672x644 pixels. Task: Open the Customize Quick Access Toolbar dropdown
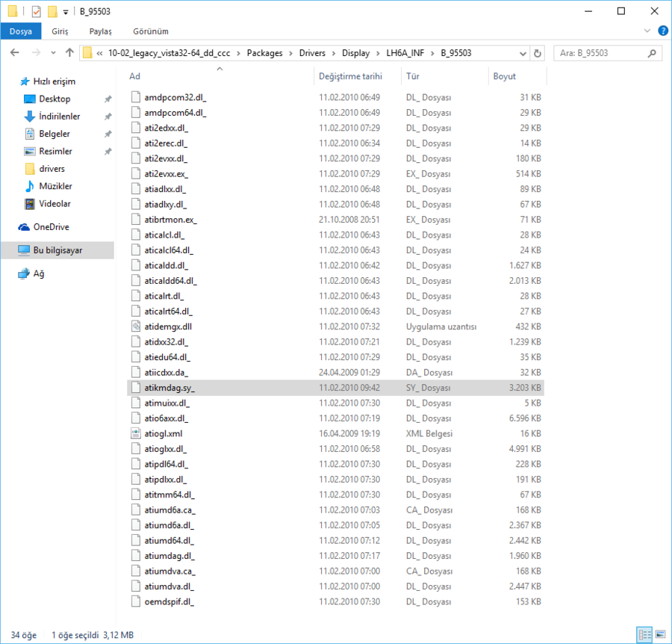(x=66, y=12)
